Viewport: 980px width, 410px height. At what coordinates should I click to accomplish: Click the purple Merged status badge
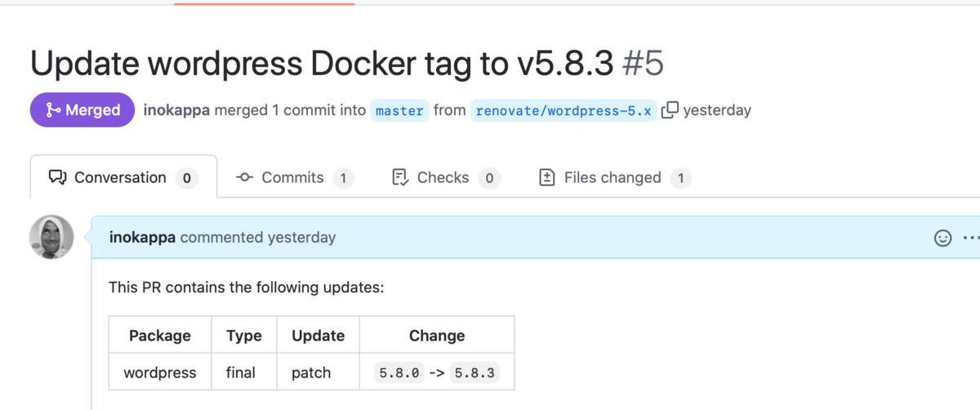tap(82, 110)
